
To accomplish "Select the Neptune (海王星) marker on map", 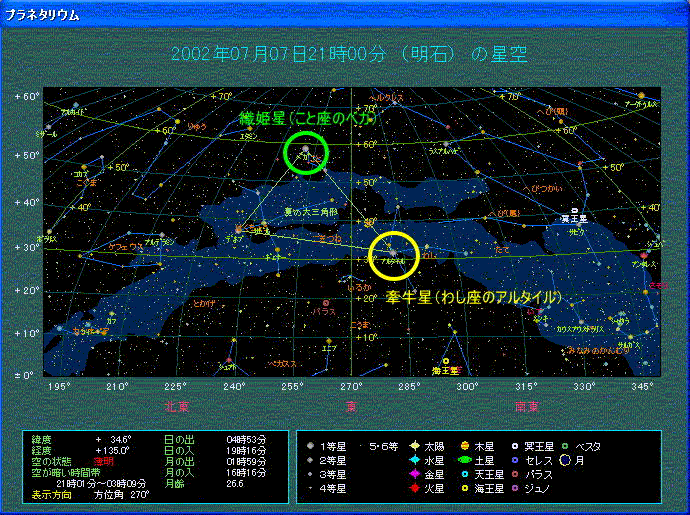I will [446, 361].
